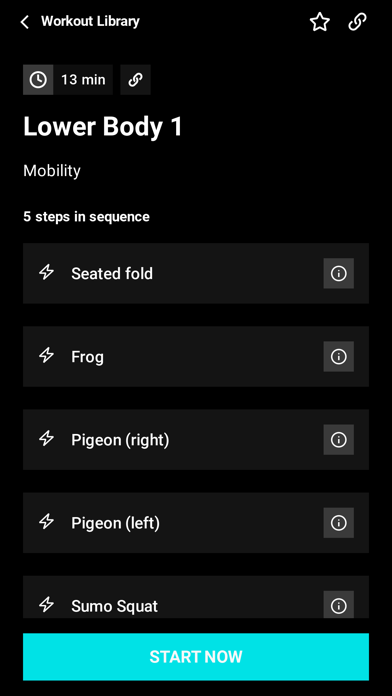Select the Sumo Squat step
The width and height of the screenshot is (392, 696).
tap(196, 597)
